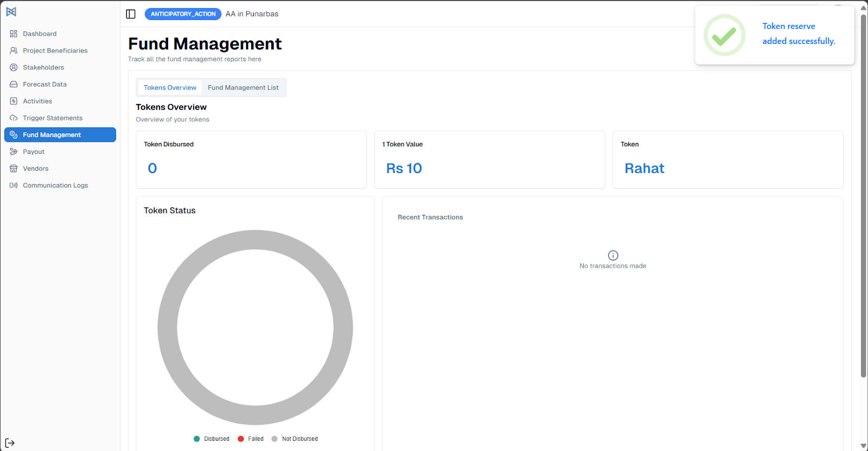
Task: Open Trigger Statements page
Action: pyautogui.click(x=60, y=118)
